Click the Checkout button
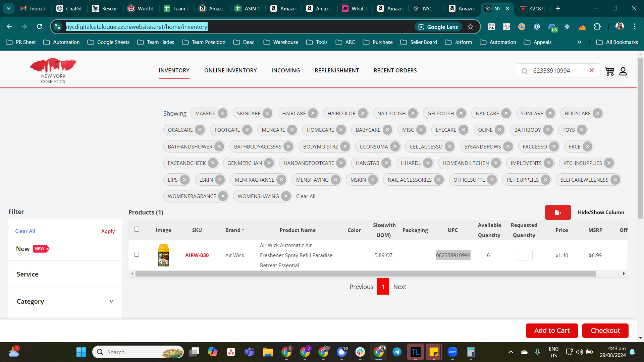This screenshot has width=644, height=362. (605, 330)
